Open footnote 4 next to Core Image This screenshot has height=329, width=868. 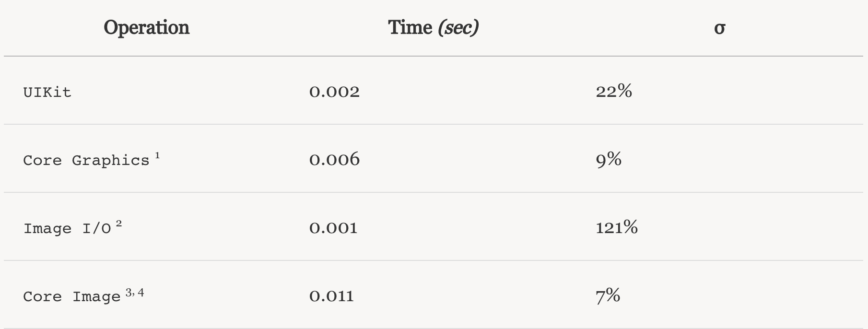pos(141,292)
